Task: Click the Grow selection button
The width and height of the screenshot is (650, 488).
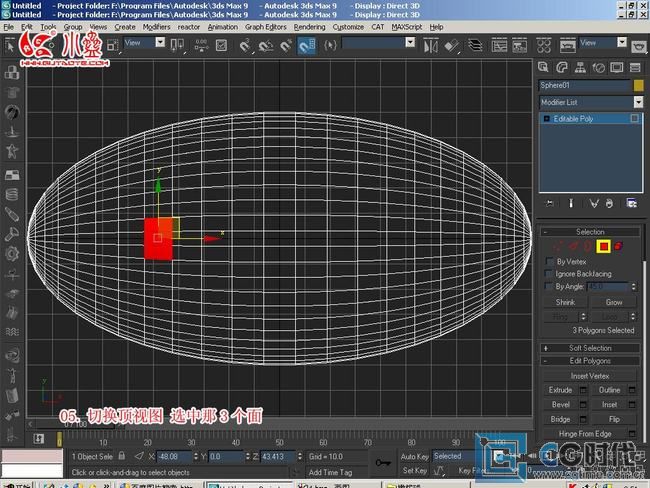Action: click(x=614, y=302)
